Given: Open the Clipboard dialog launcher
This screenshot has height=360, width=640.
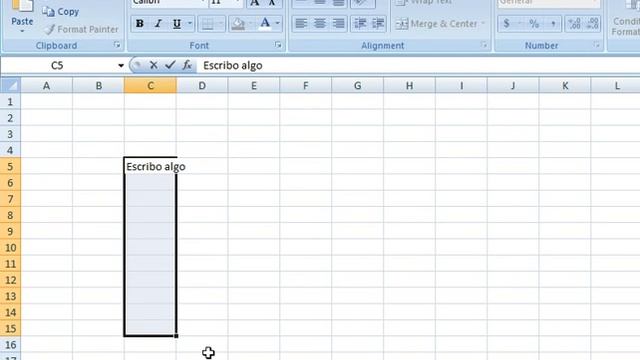Looking at the screenshot, I should [117, 45].
